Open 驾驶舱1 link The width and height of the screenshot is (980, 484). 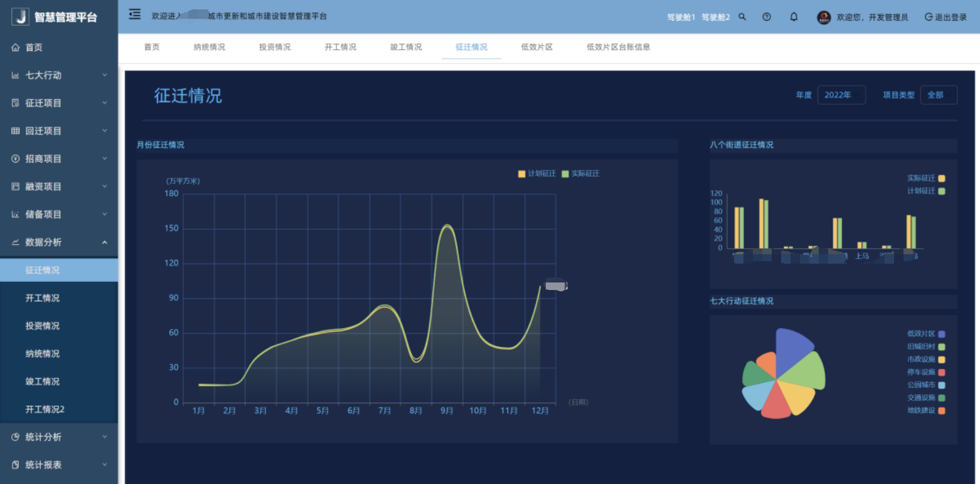pyautogui.click(x=681, y=18)
